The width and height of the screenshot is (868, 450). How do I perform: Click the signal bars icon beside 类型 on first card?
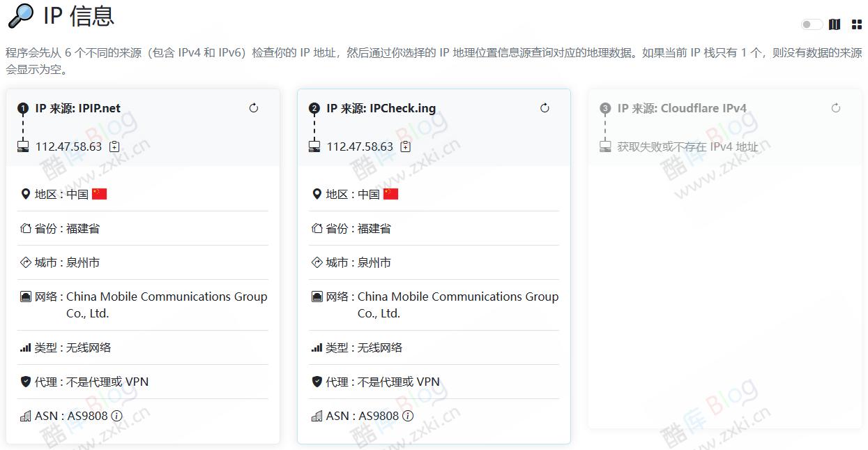pos(26,347)
